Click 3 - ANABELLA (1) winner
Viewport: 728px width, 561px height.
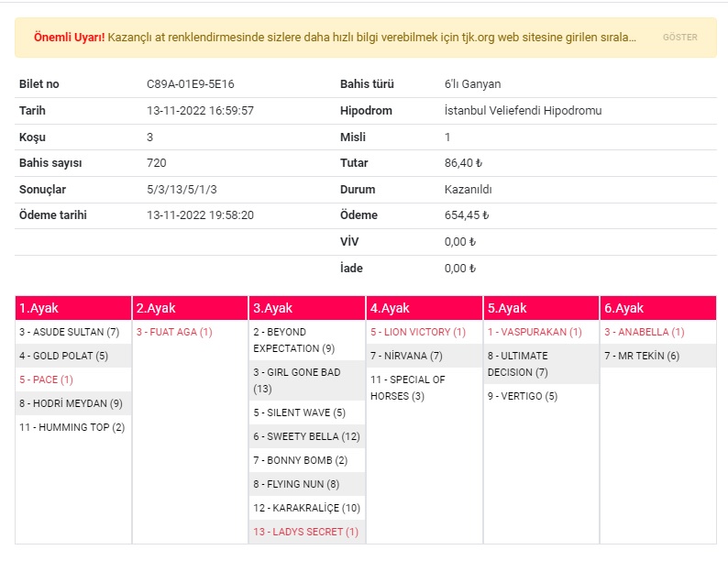(645, 332)
